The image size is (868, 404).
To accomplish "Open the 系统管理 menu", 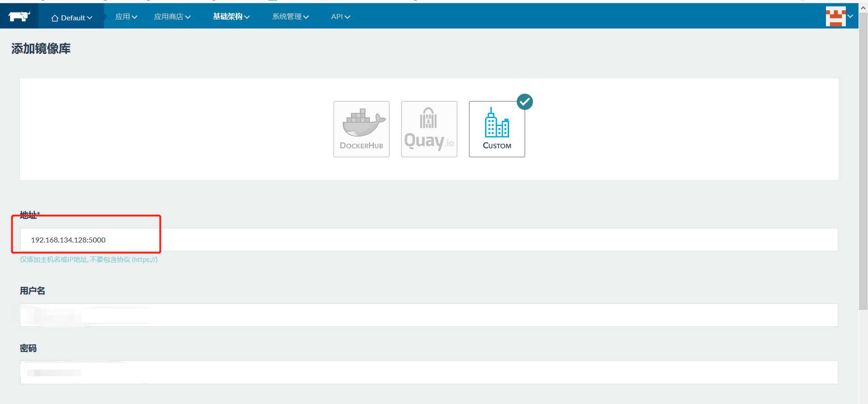I will coord(290,17).
